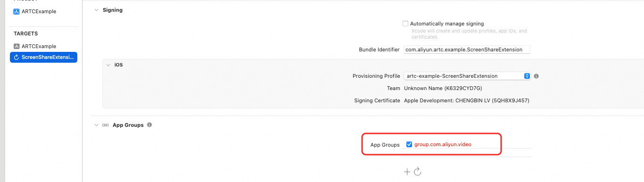Click the ScreenShareExtension target extension icon
The width and height of the screenshot is (644, 182).
tap(17, 57)
